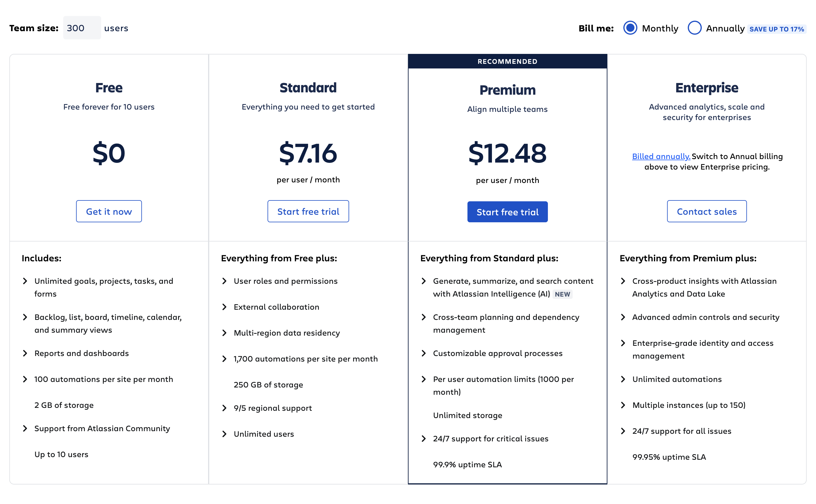Viewport: 816px width, 504px height.
Task: Select the Monthly billing radio button
Action: click(630, 28)
